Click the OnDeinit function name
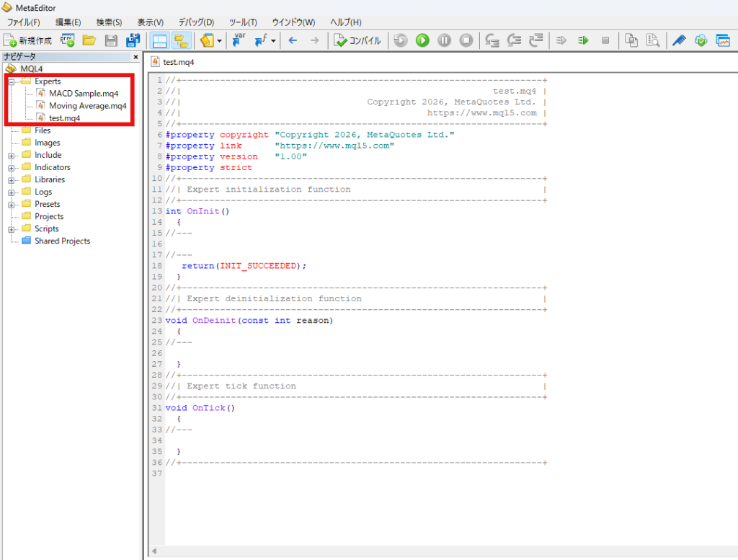This screenshot has height=560, width=738. tap(213, 321)
